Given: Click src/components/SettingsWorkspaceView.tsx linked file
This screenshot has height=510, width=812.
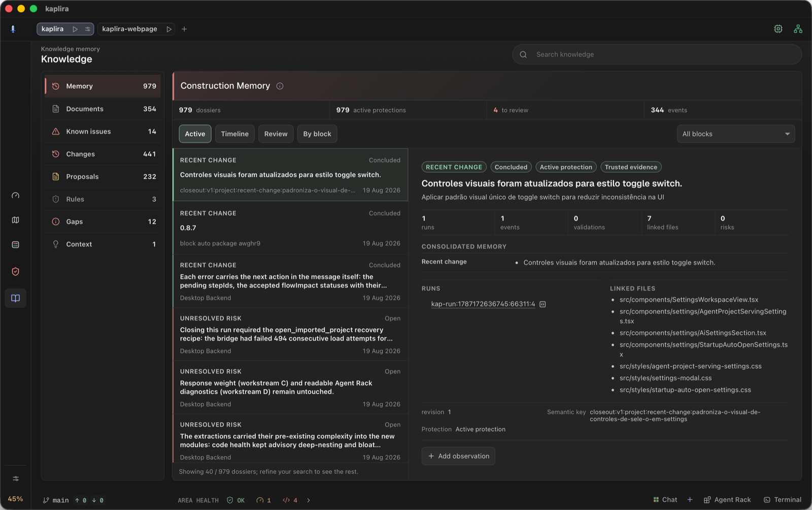Looking at the screenshot, I should coord(689,300).
